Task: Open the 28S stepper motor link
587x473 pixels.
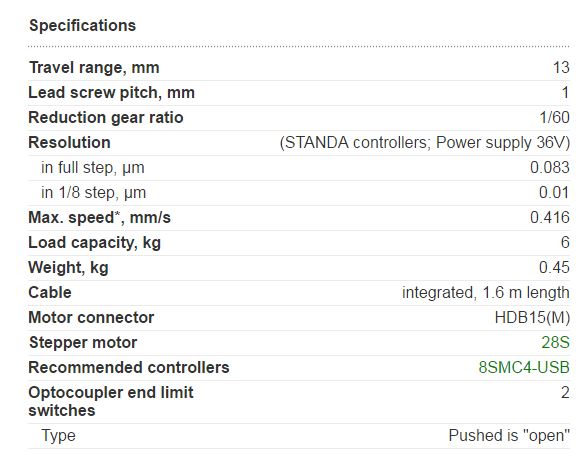Action: tap(555, 343)
